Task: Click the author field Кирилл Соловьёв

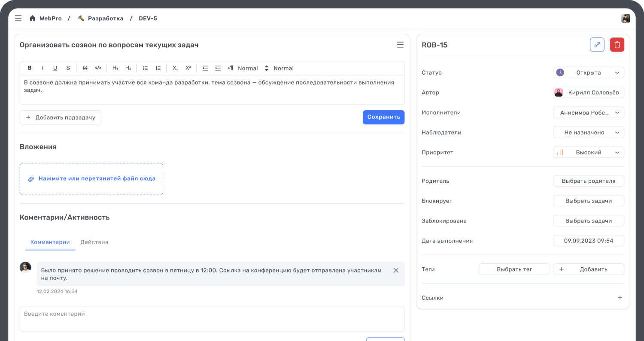Action: pyautogui.click(x=589, y=92)
